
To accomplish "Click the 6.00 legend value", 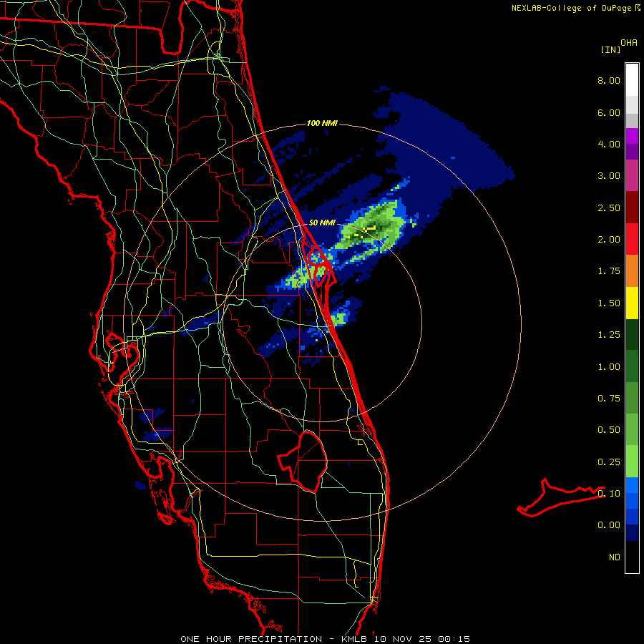I will pyautogui.click(x=609, y=112).
